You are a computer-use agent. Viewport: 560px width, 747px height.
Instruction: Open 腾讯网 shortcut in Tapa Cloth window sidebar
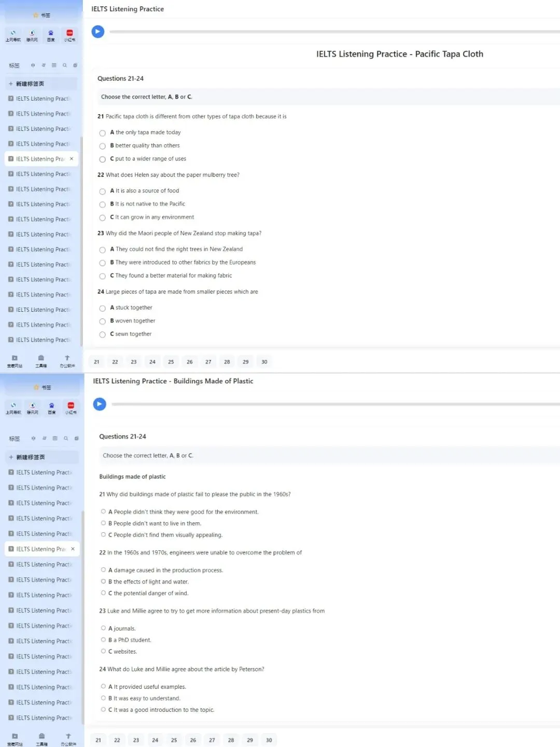[32, 36]
